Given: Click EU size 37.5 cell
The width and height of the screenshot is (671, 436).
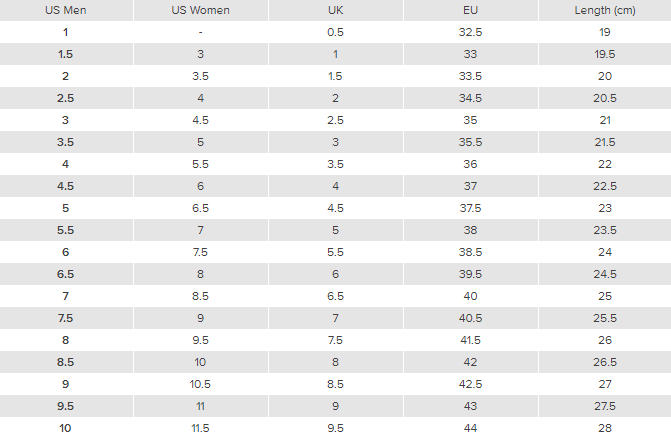Looking at the screenshot, I should (x=470, y=208).
